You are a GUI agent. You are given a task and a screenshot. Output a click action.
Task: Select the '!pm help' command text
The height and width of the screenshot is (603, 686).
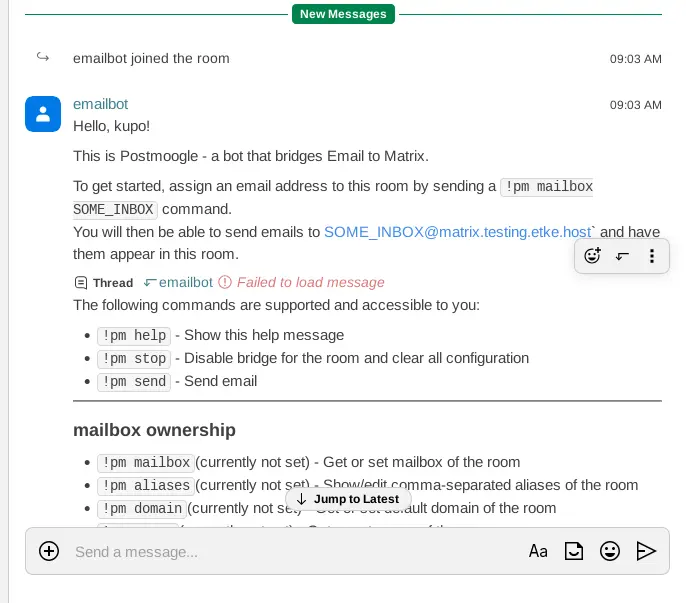pos(134,336)
